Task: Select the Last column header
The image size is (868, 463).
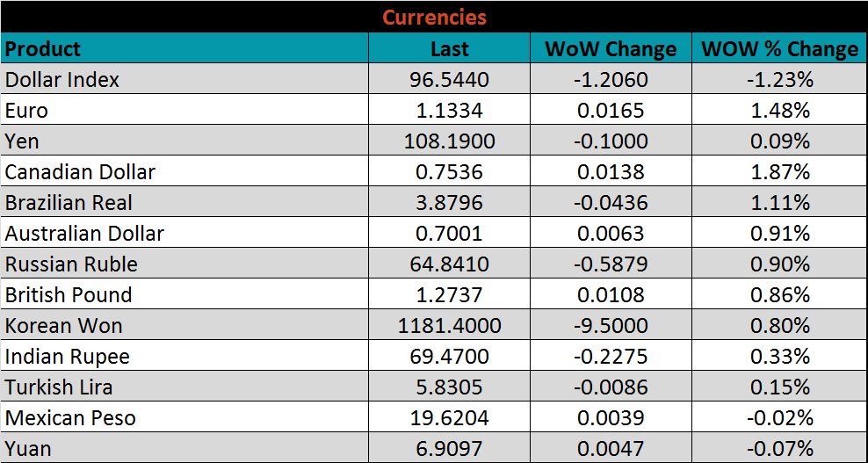Action: tap(449, 48)
